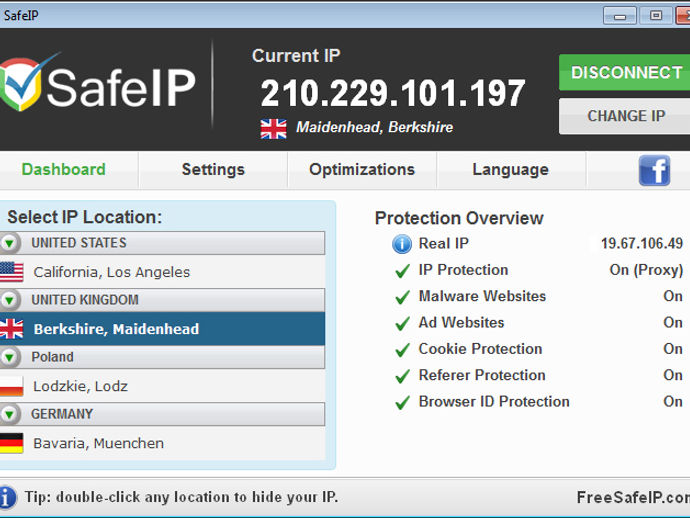Viewport: 690px width, 518px height.
Task: Click the Select IP Location heading
Action: 85,217
